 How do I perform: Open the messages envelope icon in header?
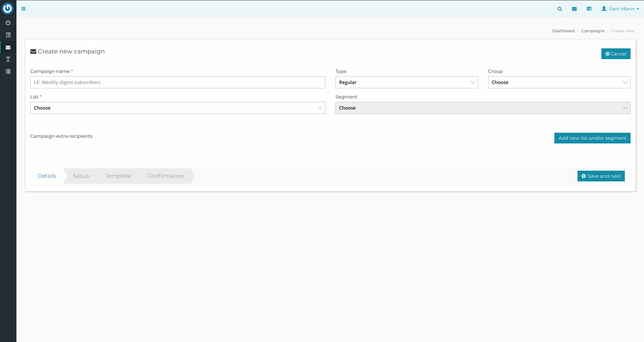(x=574, y=9)
